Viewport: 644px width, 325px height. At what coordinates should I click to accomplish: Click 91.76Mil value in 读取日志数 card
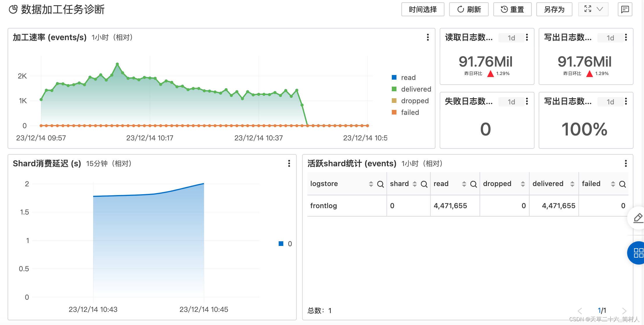[485, 62]
